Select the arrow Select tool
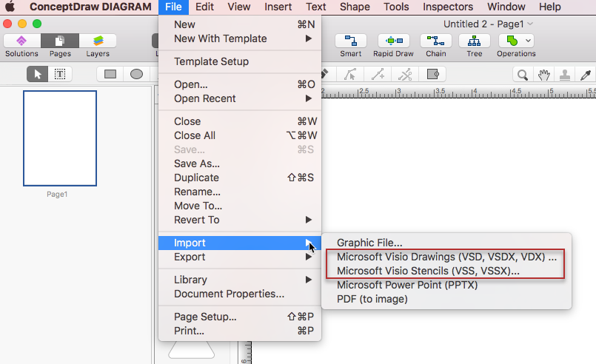This screenshot has width=596, height=364. [37, 74]
